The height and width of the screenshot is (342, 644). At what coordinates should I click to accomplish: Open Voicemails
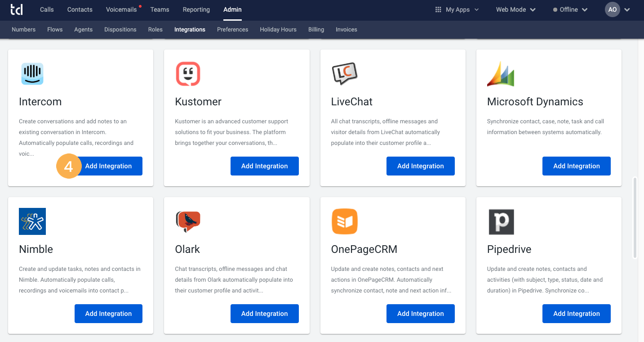tap(121, 9)
